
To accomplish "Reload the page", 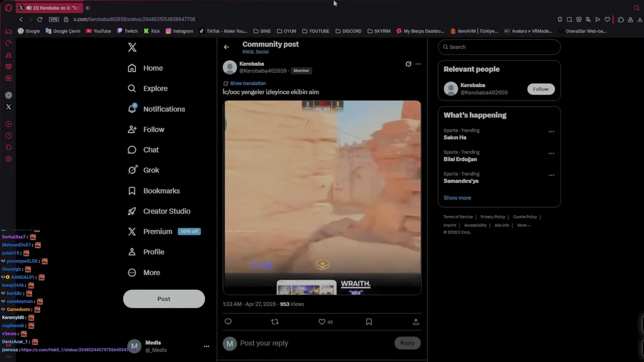I will [40, 19].
